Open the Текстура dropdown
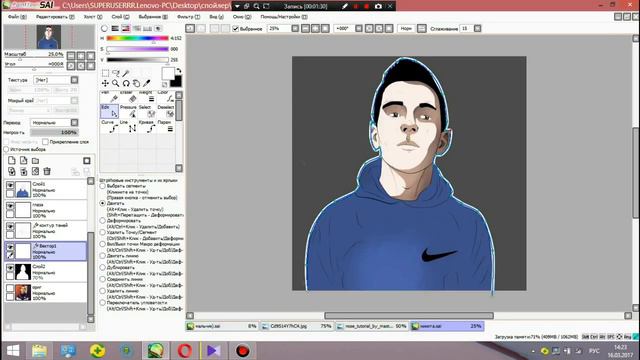This screenshot has width=640, height=360. click(74, 80)
